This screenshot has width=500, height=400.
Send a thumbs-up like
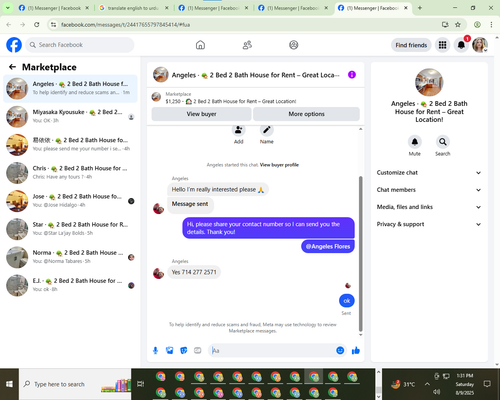[356, 350]
